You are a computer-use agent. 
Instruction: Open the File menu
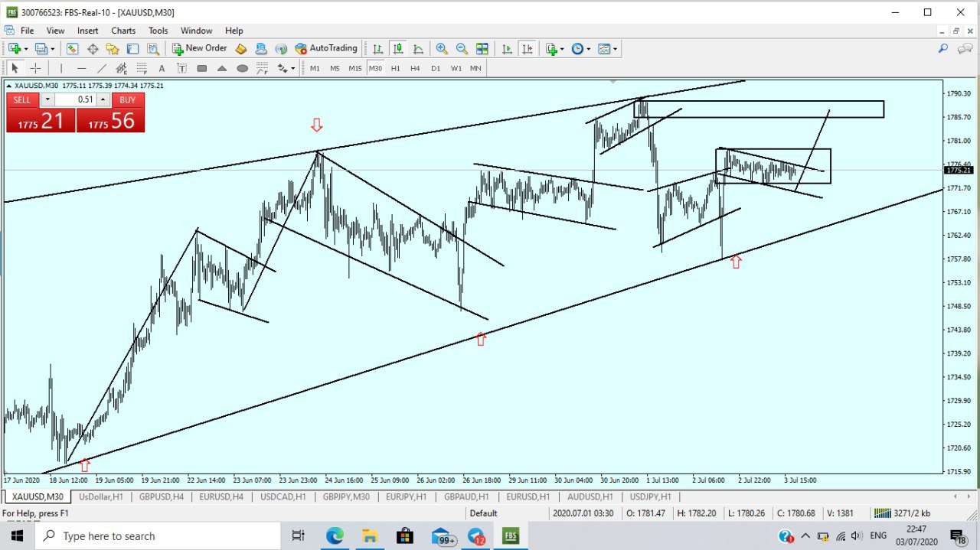click(27, 31)
